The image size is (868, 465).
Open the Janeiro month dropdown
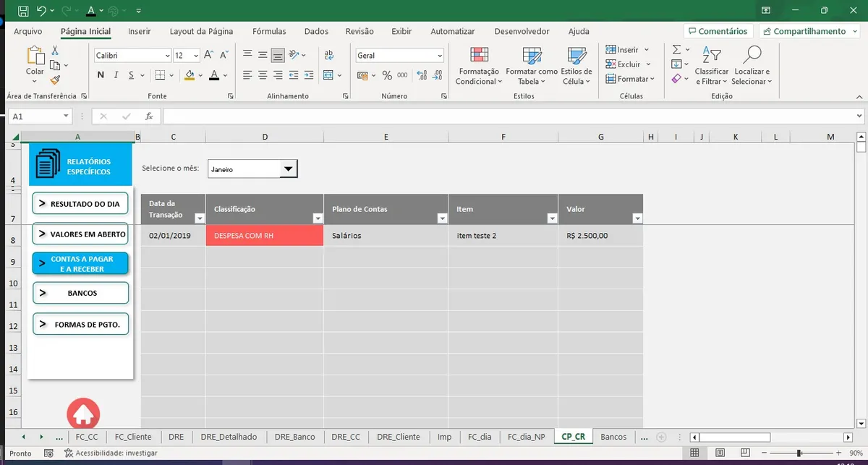(x=288, y=169)
